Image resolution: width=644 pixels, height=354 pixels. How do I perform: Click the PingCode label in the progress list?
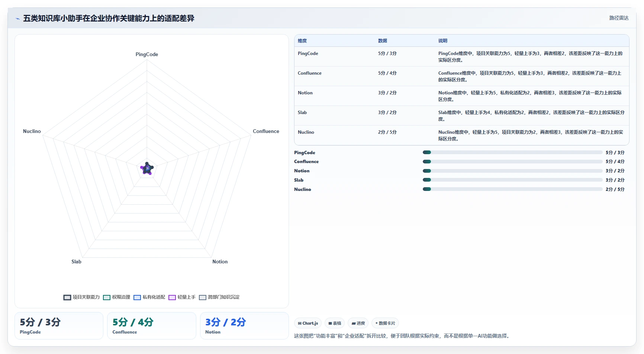pos(305,153)
